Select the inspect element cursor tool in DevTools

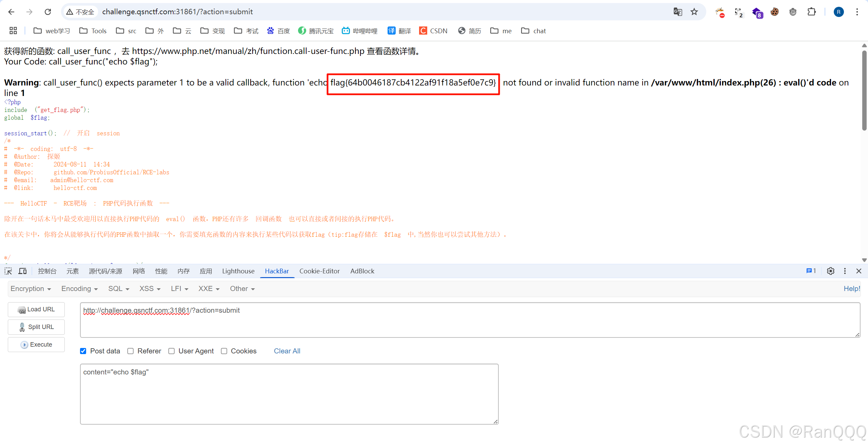tap(8, 271)
